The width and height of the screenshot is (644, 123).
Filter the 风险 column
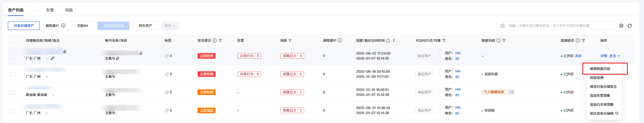click(290, 41)
